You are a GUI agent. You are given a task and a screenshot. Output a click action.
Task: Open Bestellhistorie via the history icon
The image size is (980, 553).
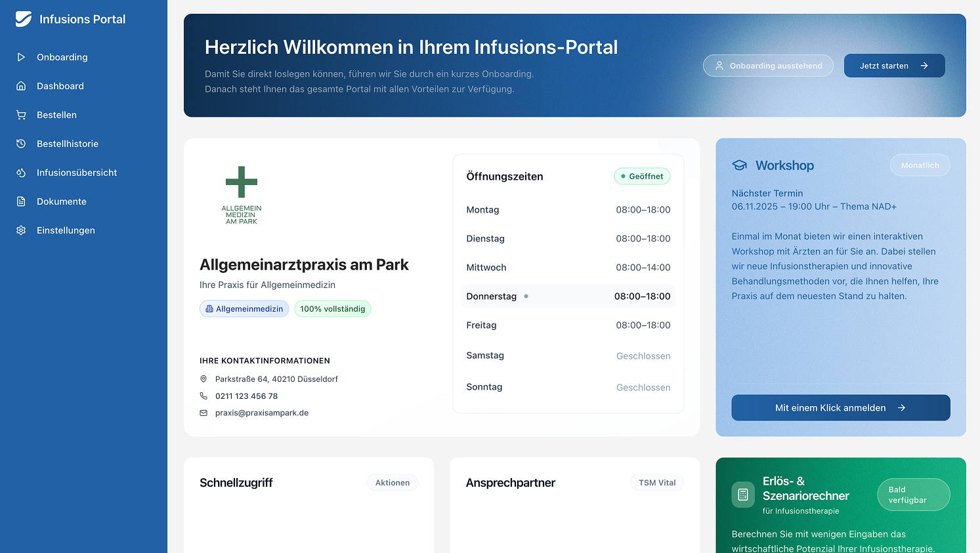[20, 144]
